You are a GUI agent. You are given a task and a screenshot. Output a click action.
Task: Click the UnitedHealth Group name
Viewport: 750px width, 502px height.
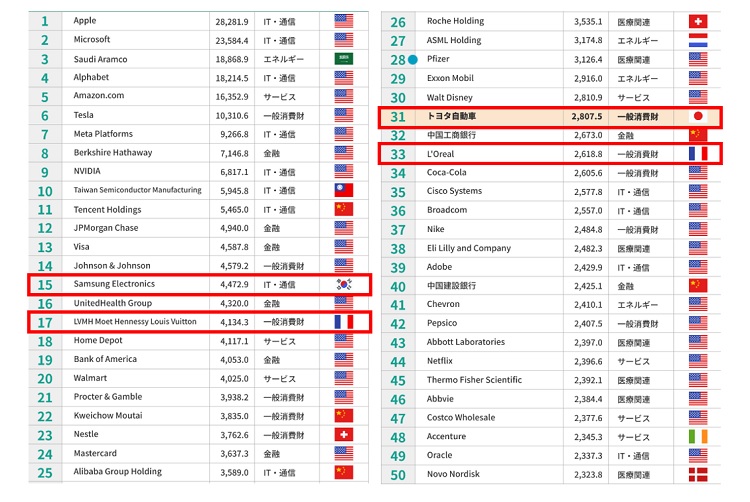[x=112, y=303]
